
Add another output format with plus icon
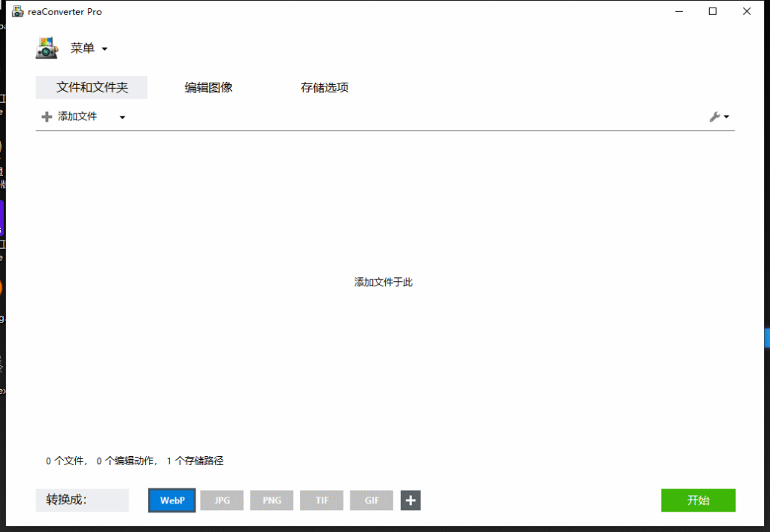click(x=411, y=500)
